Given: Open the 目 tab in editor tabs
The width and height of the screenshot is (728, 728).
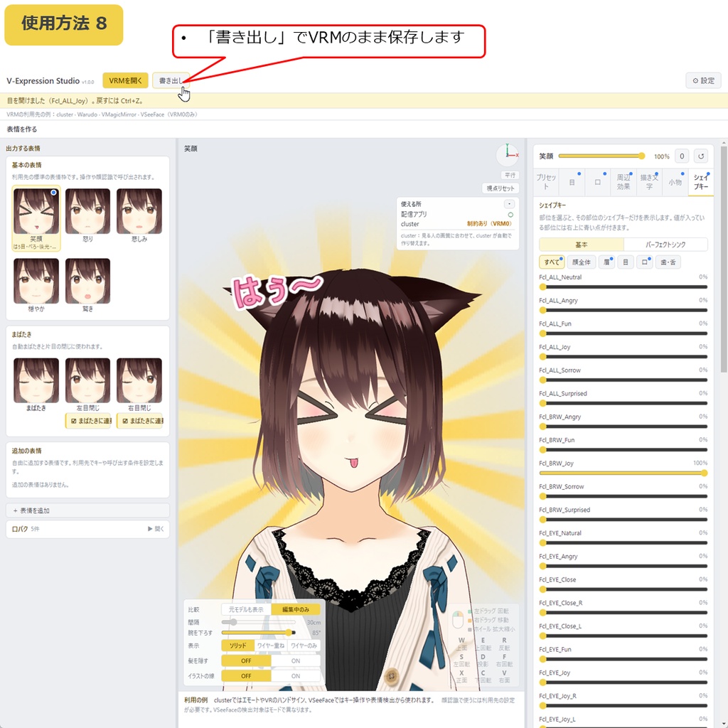Looking at the screenshot, I should (x=572, y=182).
